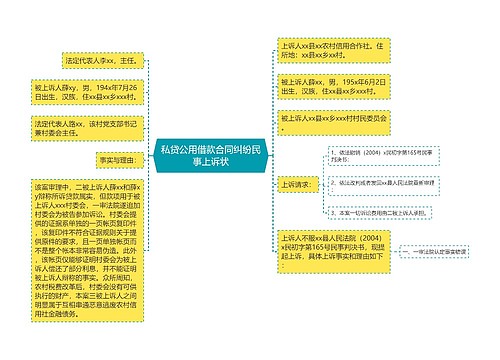Select node 法定代表人路xx，该村党支部书记

(x=87, y=128)
